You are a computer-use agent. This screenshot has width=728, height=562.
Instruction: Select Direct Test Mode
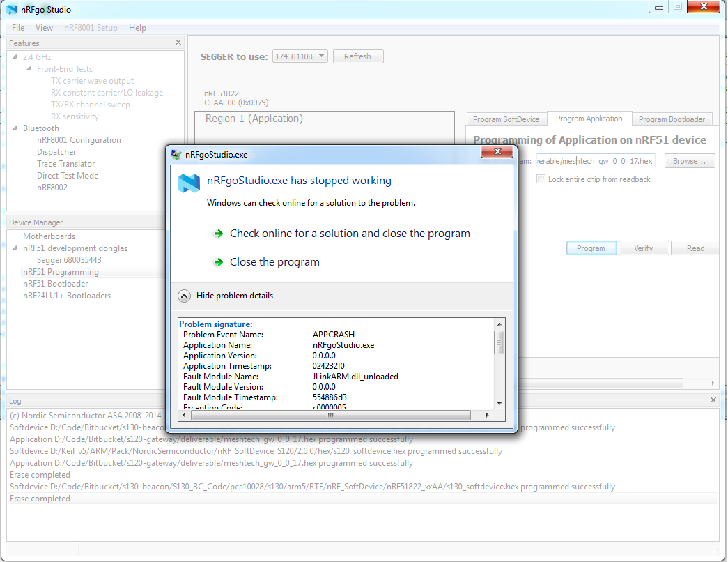click(x=68, y=176)
